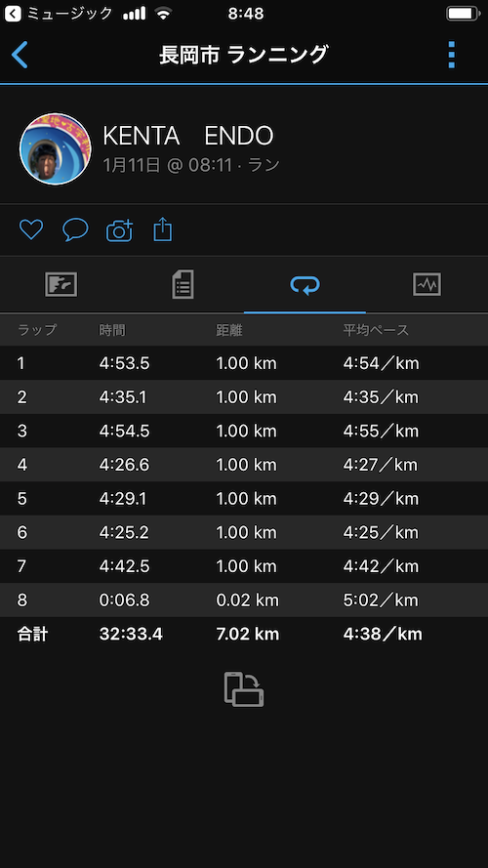Image resolution: width=488 pixels, height=868 pixels.
Task: Select the lap 1 row showing 4:53.5
Action: [244, 363]
